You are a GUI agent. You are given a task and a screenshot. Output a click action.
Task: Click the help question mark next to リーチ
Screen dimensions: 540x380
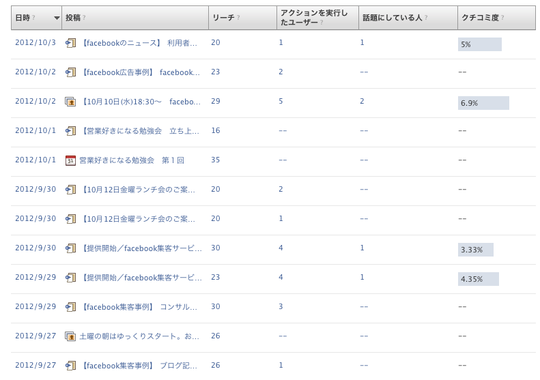238,18
